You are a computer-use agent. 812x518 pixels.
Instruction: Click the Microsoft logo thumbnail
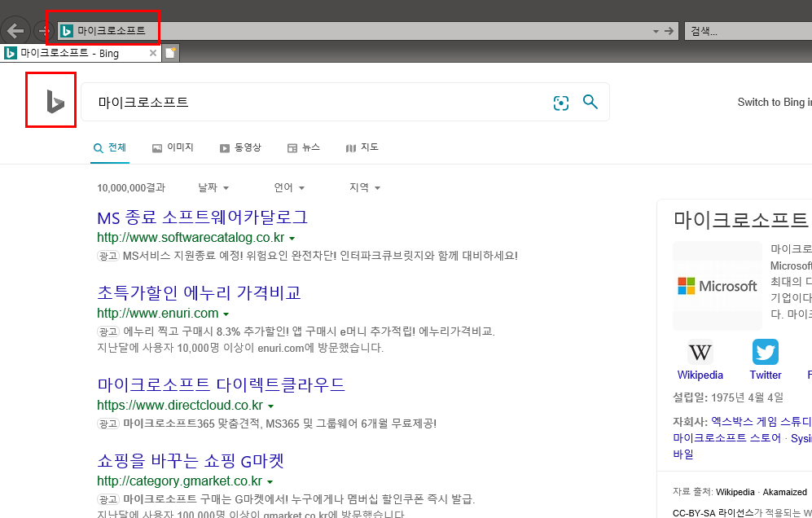point(718,285)
